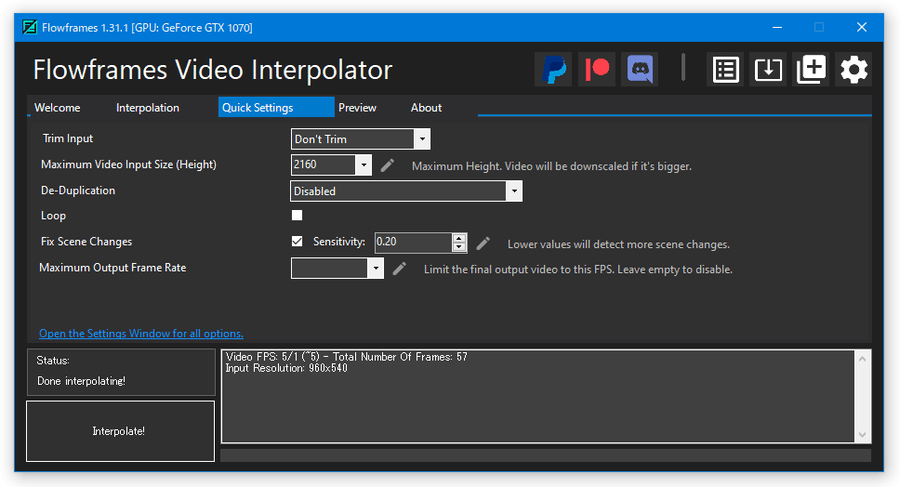Click the 2160 height value field
The width and height of the screenshot is (900, 487).
(x=324, y=165)
